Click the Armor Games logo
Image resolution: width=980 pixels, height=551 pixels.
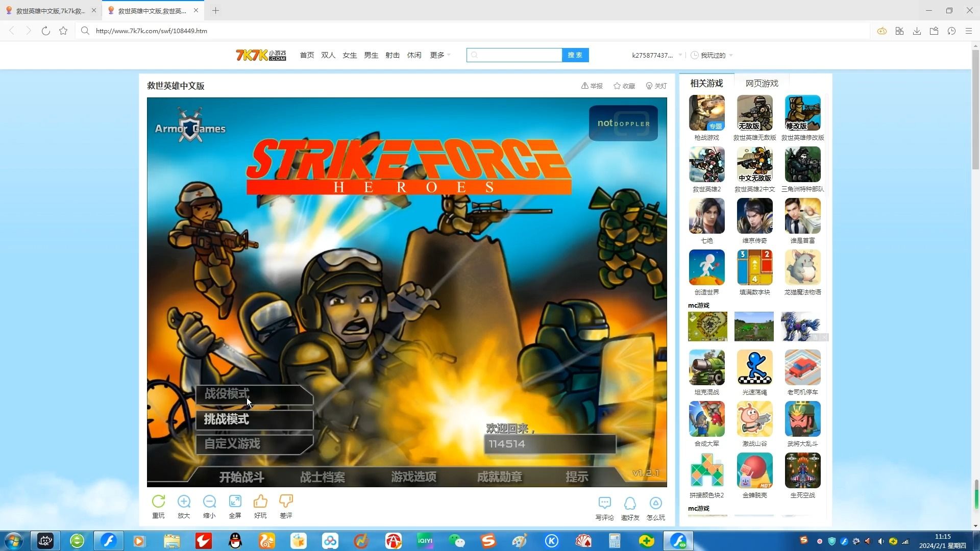(x=190, y=125)
